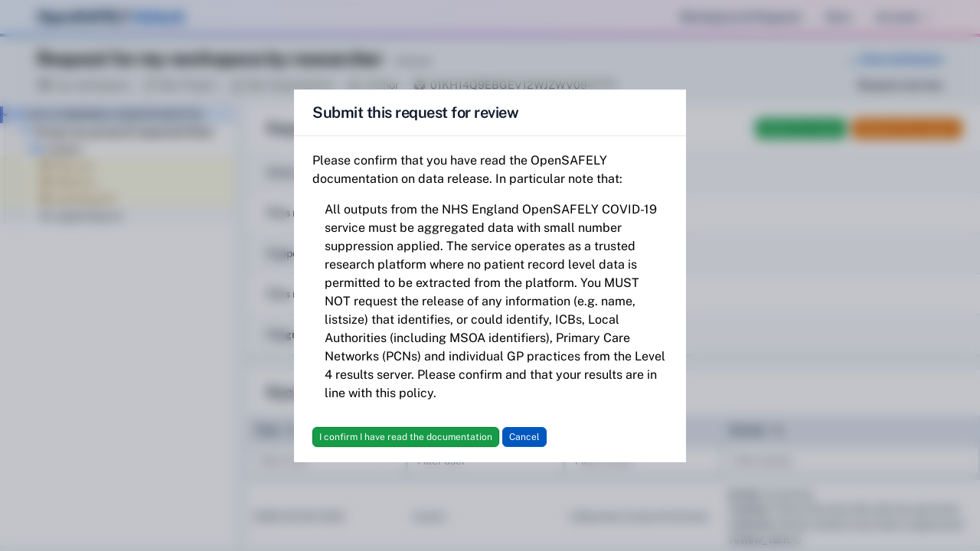Click the author icon before the researcher name
This screenshot has height=551, width=980.
[351, 85]
